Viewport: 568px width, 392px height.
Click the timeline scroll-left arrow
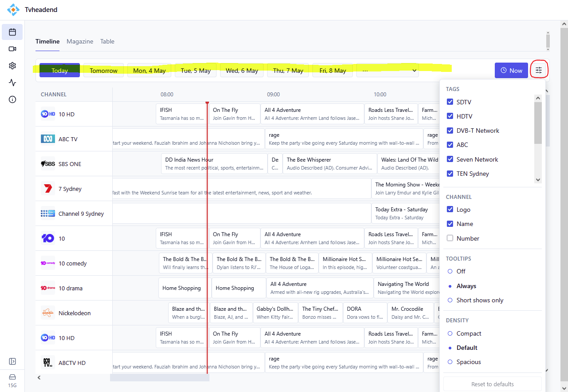pos(39,377)
